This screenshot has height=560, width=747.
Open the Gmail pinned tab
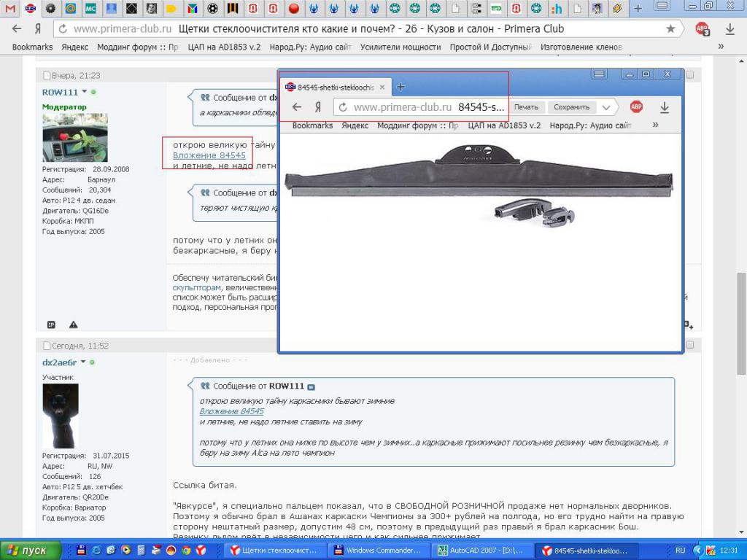(x=10, y=9)
